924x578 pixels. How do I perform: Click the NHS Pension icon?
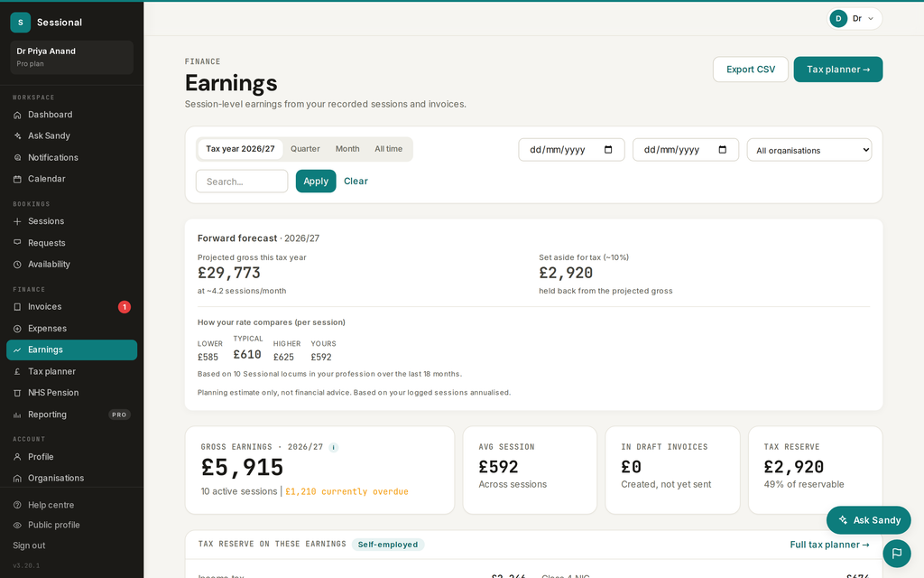17,393
